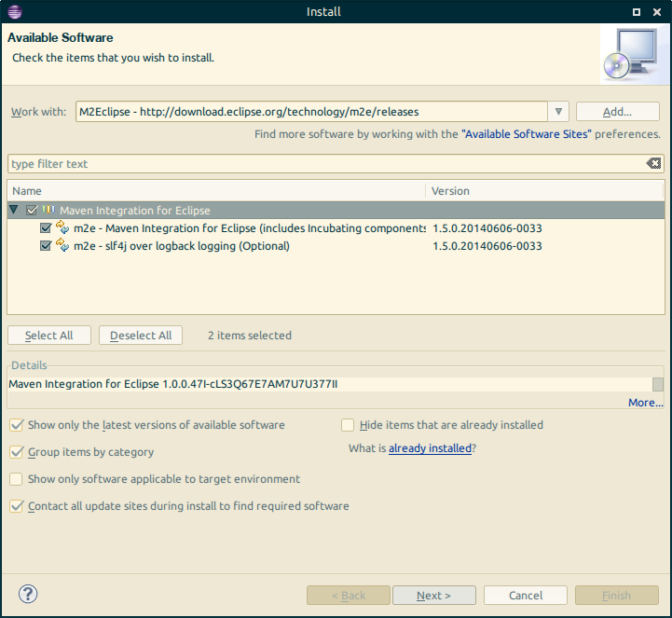Screen dimensions: 672x618
Task: Enable Hide items that are already installed
Action: (x=348, y=425)
